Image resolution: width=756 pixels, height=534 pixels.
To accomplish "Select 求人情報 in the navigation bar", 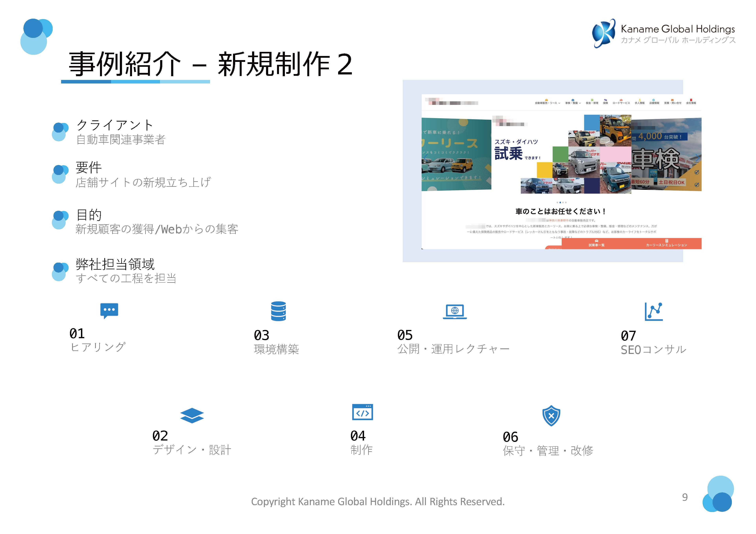I will 640,103.
